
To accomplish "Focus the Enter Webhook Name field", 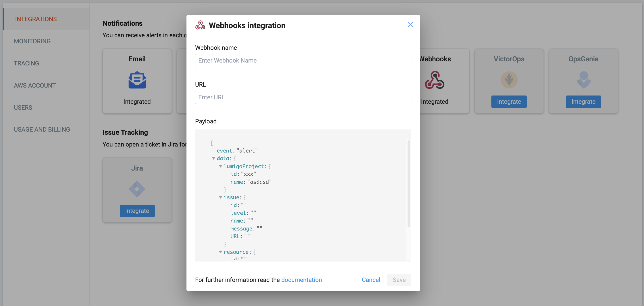I will point(303,61).
